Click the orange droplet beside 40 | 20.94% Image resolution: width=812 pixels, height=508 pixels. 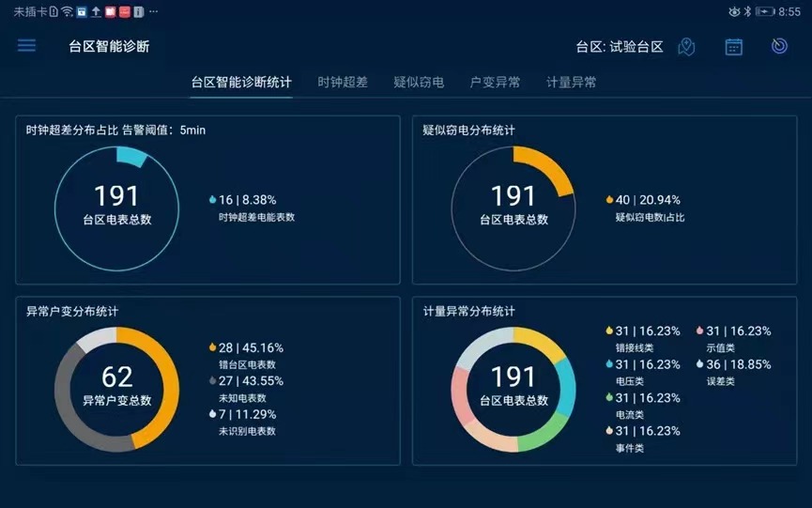coord(609,200)
